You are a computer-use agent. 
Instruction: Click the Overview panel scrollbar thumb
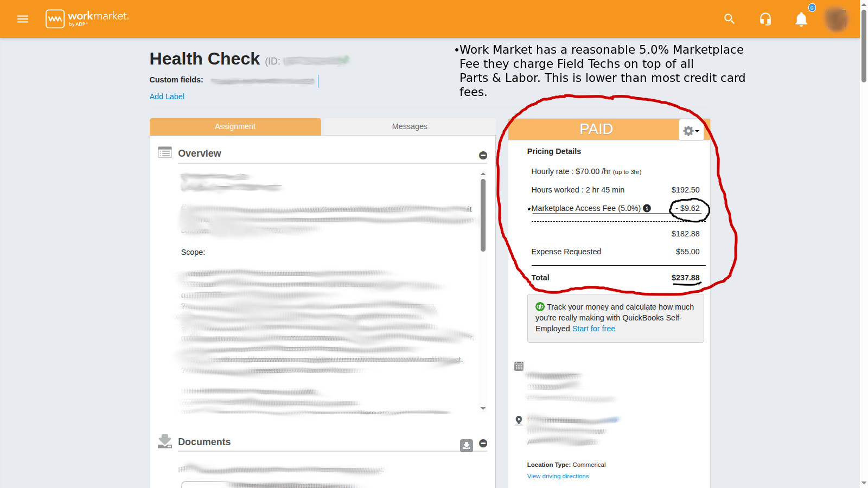(x=483, y=215)
